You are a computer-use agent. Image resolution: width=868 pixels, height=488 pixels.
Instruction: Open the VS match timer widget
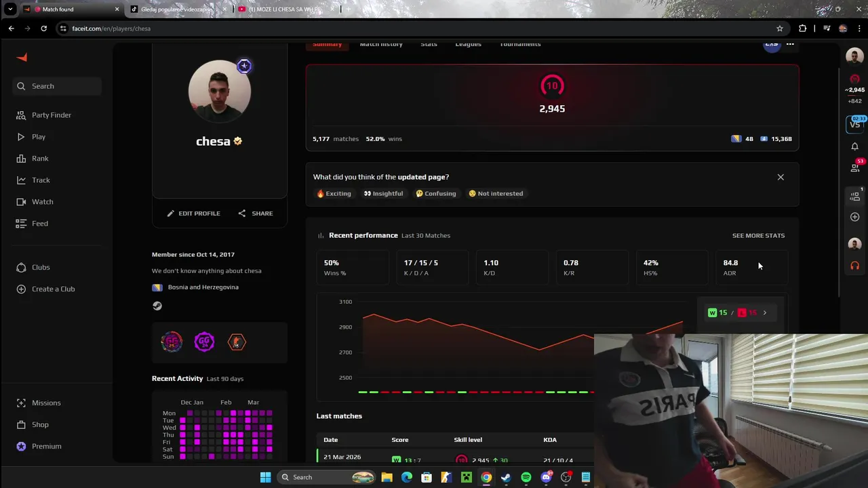[x=854, y=124]
